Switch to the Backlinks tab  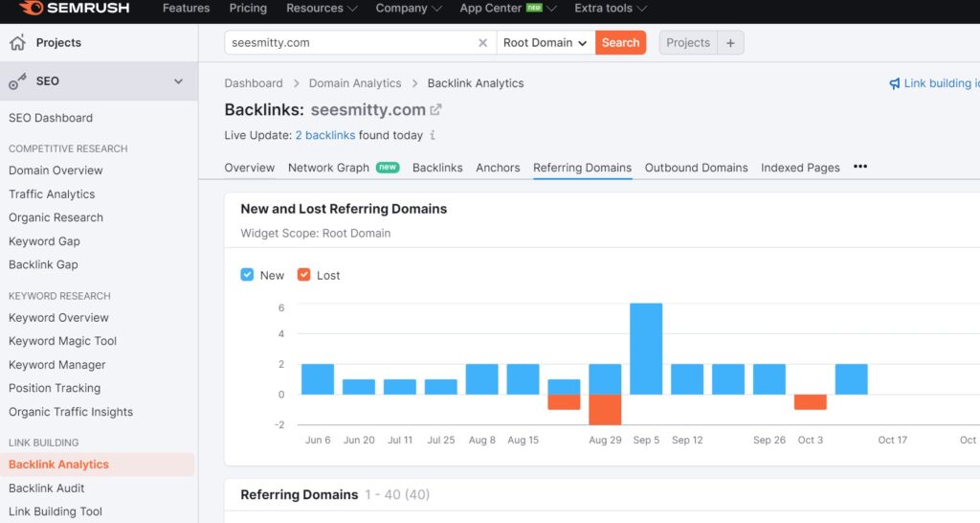tap(437, 168)
